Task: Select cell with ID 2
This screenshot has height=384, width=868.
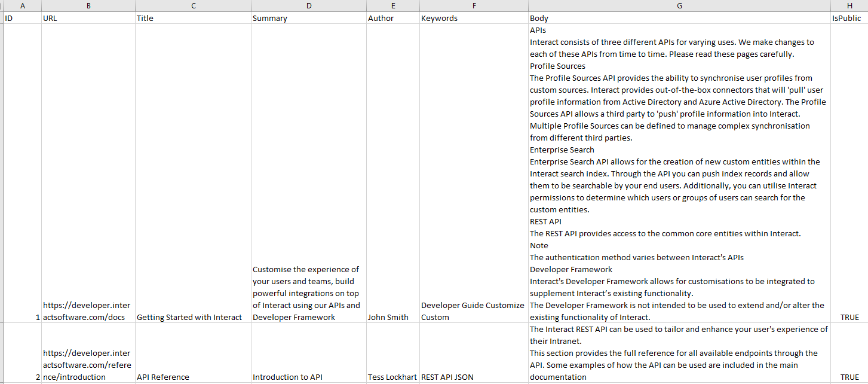Action: (23, 353)
